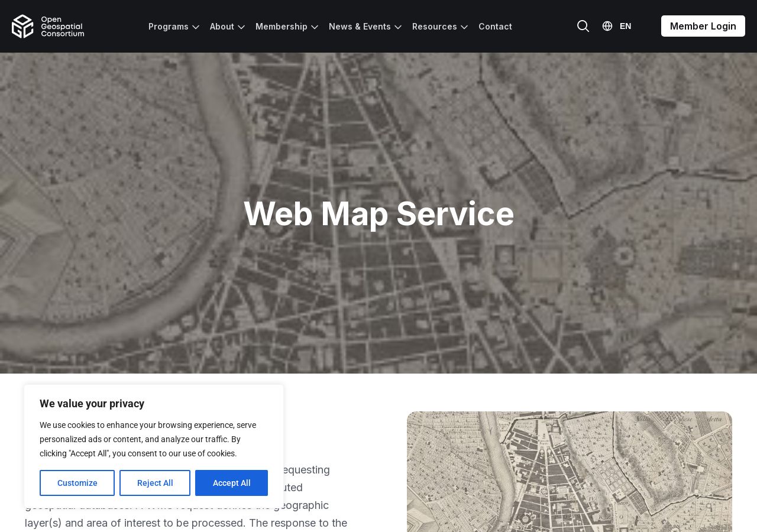Screen dimensions: 757x532
Task: Go to the Contact page
Action: pos(495,27)
